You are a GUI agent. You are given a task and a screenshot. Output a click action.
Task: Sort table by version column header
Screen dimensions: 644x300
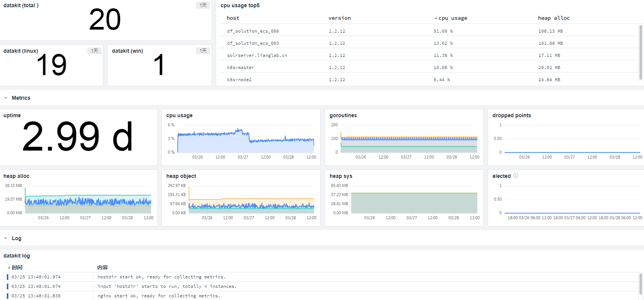point(339,18)
